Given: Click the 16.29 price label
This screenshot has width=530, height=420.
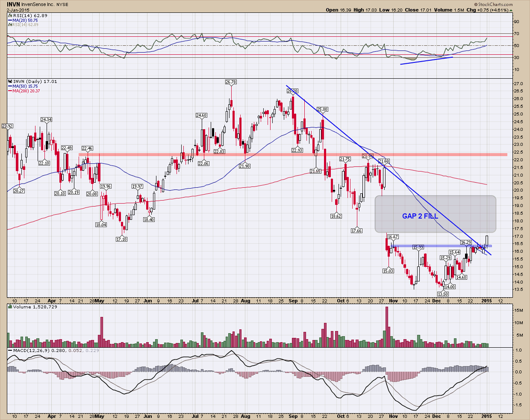Looking at the screenshot, I should [x=465, y=243].
